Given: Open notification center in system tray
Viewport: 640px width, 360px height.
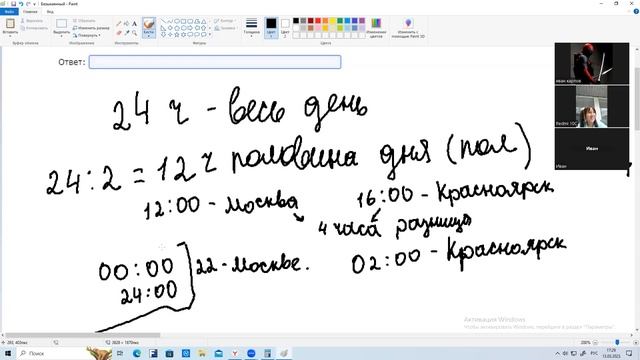Looking at the screenshot, I should [x=629, y=353].
